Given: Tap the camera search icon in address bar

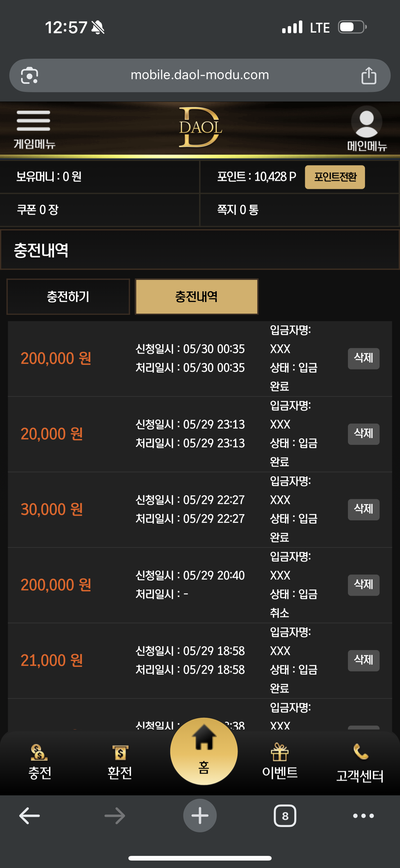Looking at the screenshot, I should coord(30,75).
